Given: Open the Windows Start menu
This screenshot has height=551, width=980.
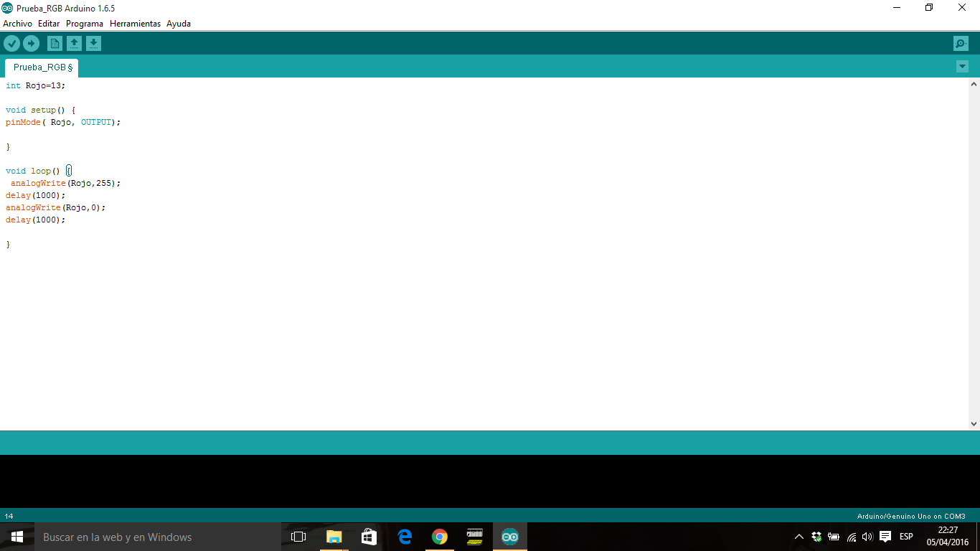Looking at the screenshot, I should (17, 537).
